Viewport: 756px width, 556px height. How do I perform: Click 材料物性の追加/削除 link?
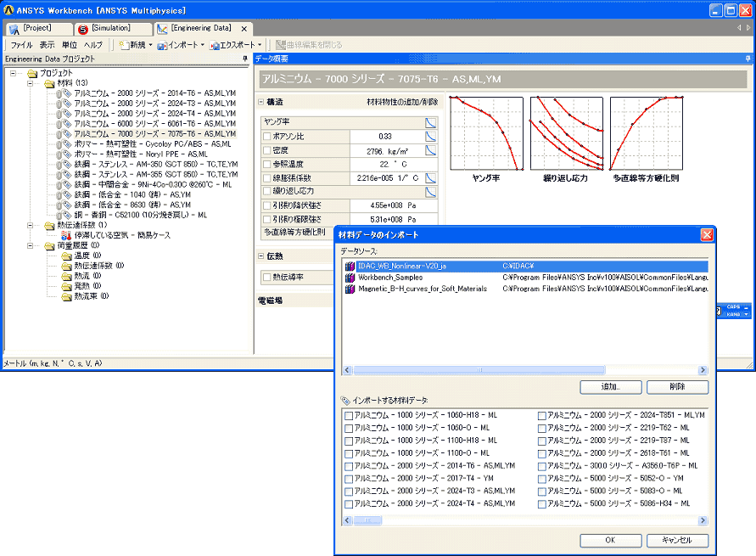(402, 102)
